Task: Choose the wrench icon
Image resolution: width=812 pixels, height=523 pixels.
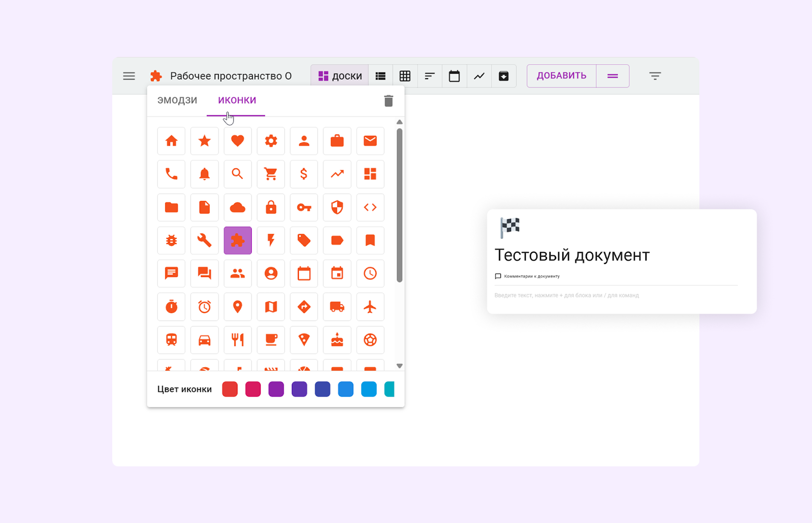Action: (205, 240)
